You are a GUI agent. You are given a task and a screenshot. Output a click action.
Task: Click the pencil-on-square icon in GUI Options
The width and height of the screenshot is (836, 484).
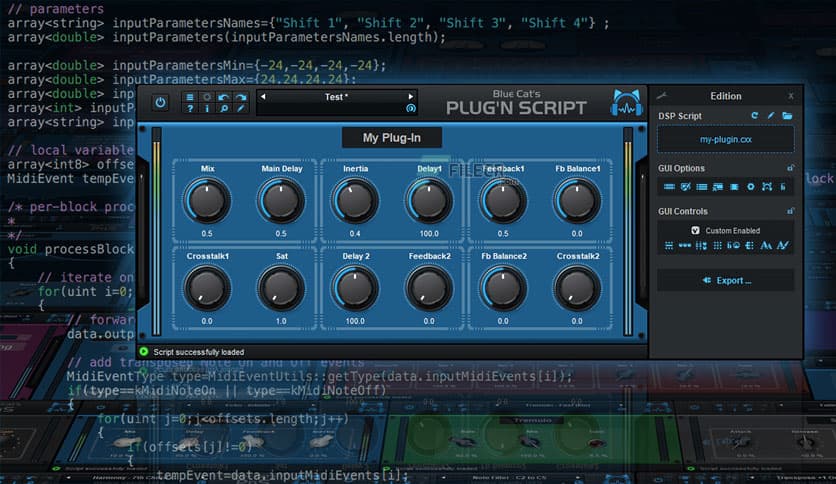pyautogui.click(x=686, y=187)
